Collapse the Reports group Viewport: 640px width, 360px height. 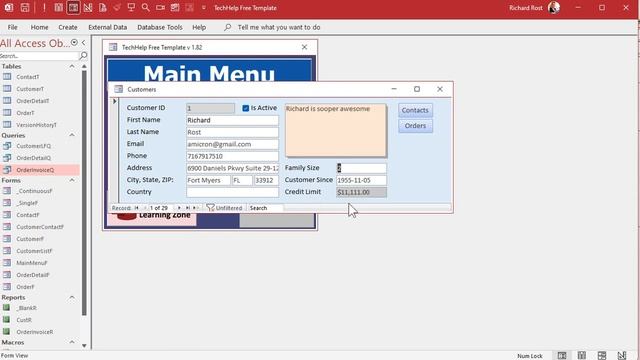(x=72, y=298)
